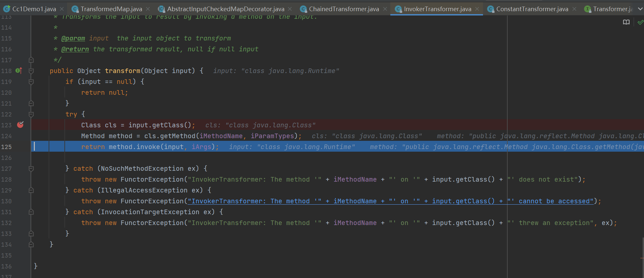Click line number 125 in gutter
The width and height of the screenshot is (644, 278).
point(6,147)
